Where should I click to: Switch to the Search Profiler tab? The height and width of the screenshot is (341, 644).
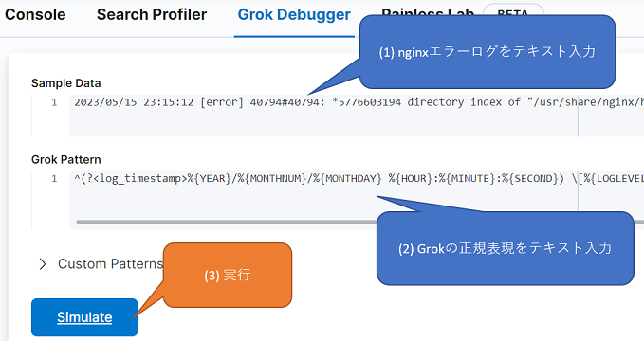click(x=152, y=15)
